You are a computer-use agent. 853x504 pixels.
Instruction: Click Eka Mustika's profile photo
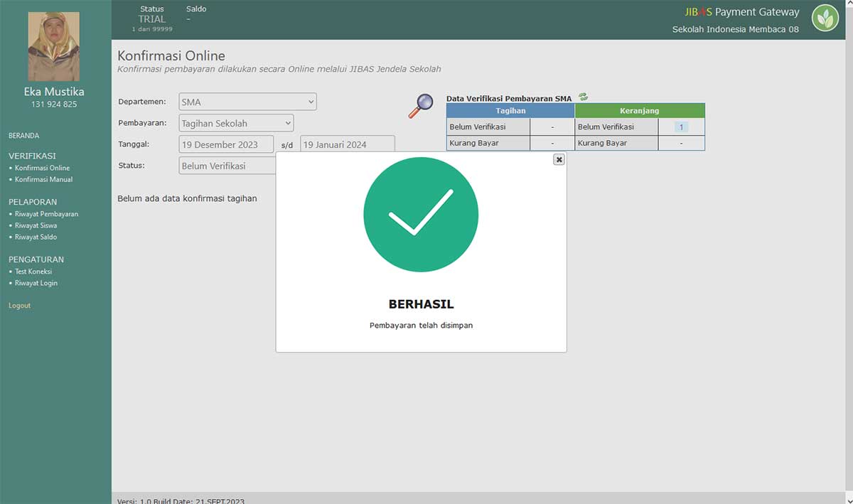pos(54,46)
